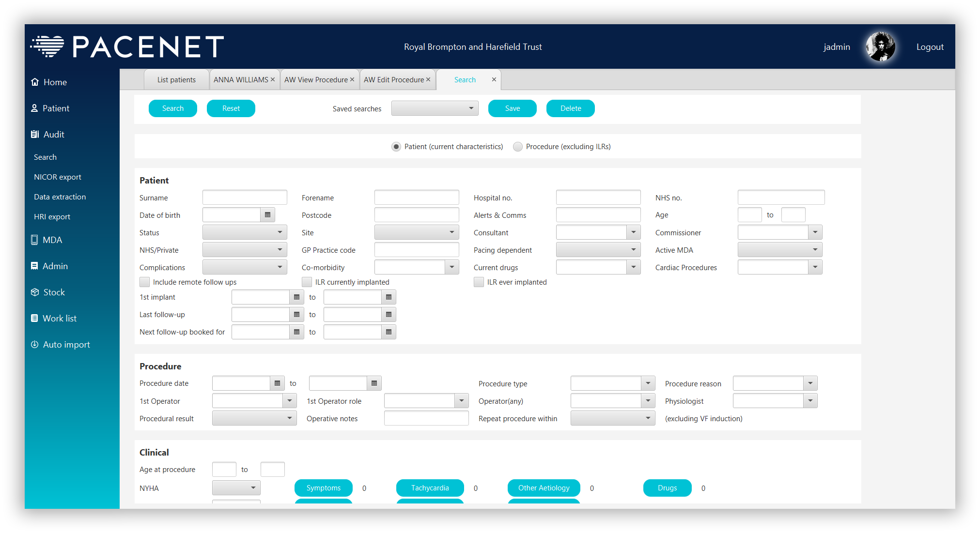Enable ILR currently implanted checkbox

pos(307,282)
